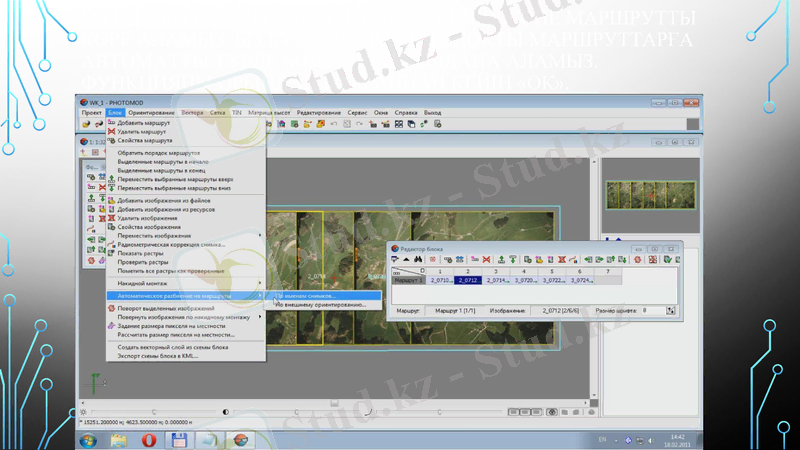This screenshot has width=800, height=450.
Task: Click Проверить растры
Action: coord(143,262)
